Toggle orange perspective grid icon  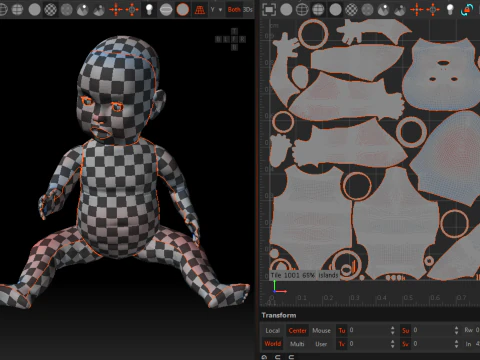pyautogui.click(x=200, y=10)
